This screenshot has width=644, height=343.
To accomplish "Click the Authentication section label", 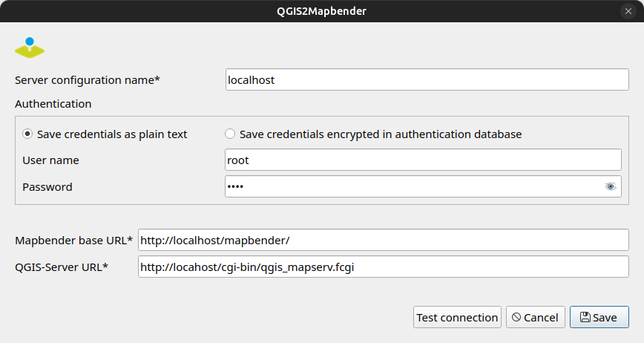I will tap(53, 104).
